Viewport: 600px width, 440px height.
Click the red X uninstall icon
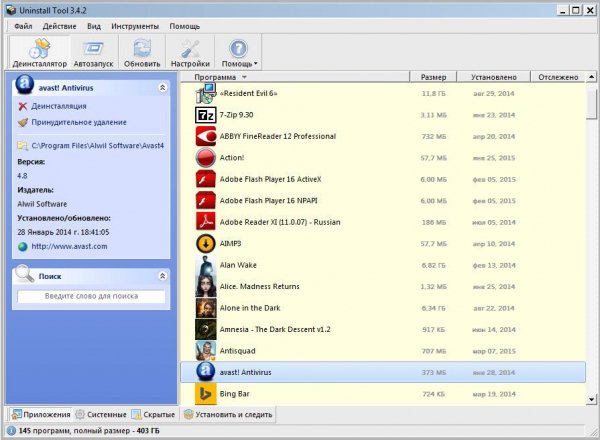(x=23, y=106)
